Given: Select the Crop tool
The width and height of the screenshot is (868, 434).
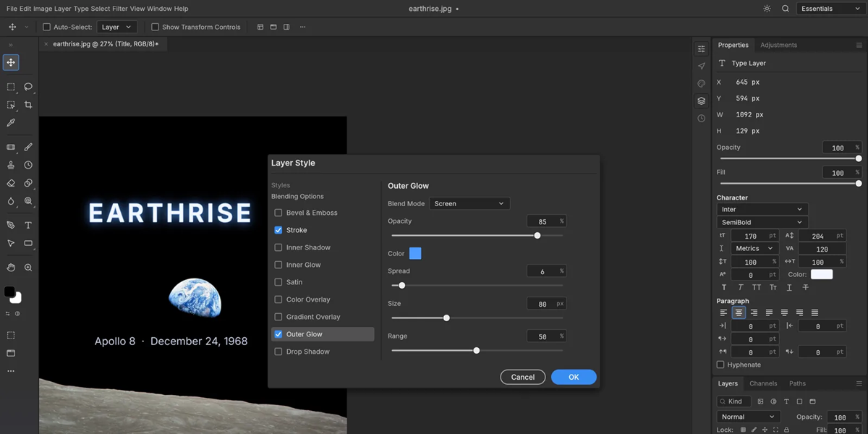Looking at the screenshot, I should pyautogui.click(x=28, y=105).
